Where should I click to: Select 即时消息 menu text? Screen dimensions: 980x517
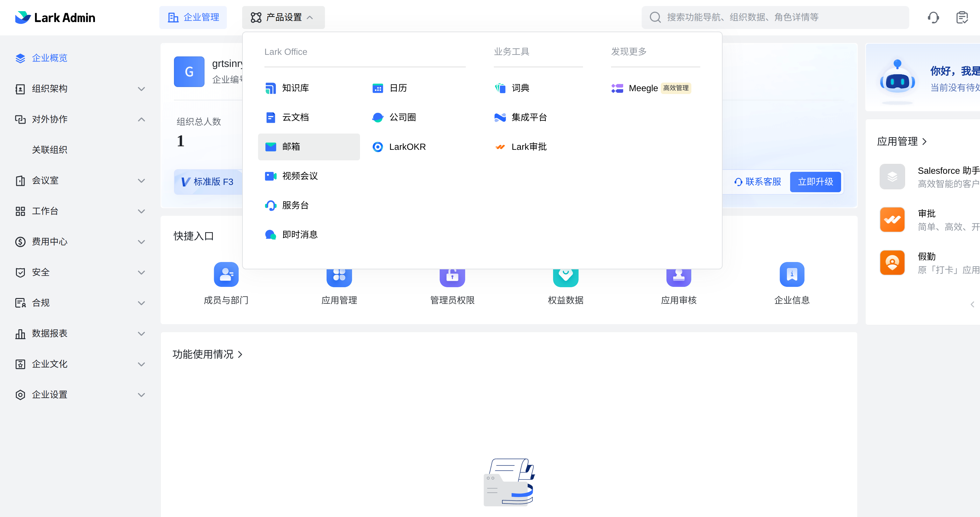coord(300,235)
